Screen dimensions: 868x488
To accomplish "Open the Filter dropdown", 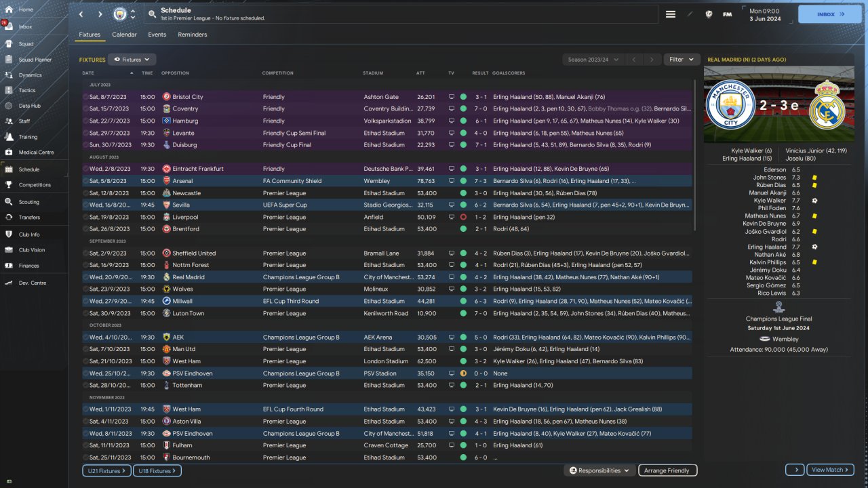I will coord(681,60).
